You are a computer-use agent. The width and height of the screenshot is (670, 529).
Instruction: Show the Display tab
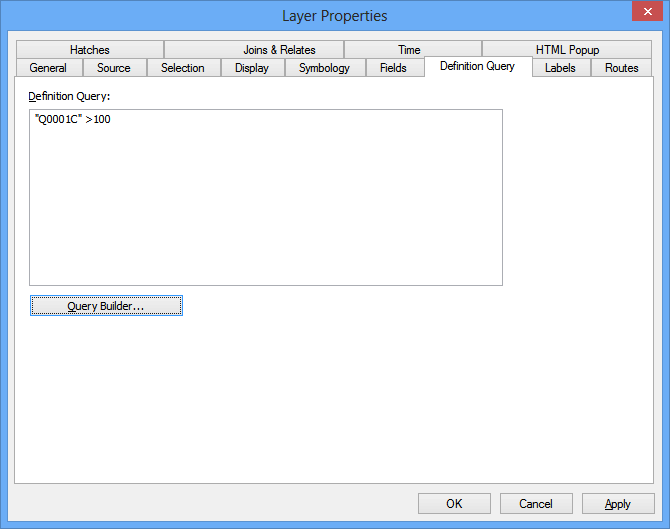252,68
